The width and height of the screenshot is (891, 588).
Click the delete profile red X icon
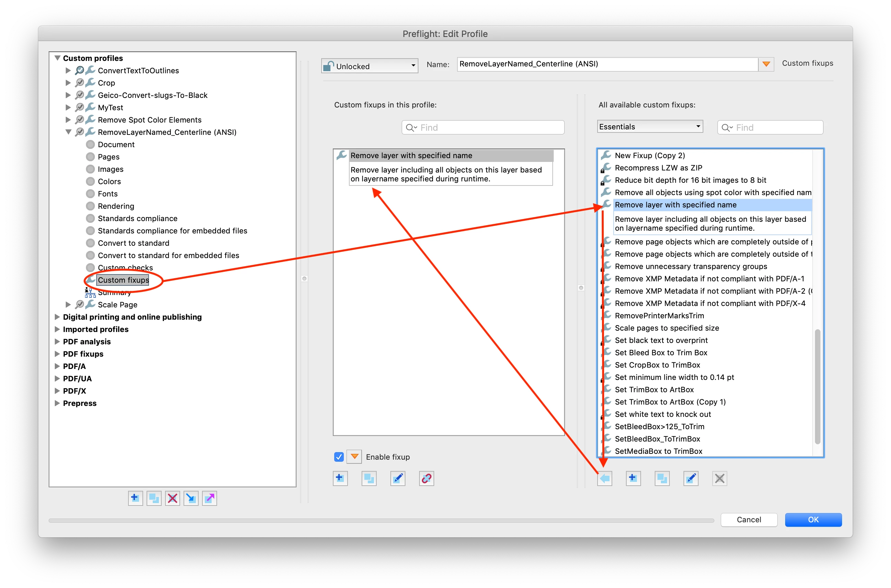pyautogui.click(x=173, y=498)
